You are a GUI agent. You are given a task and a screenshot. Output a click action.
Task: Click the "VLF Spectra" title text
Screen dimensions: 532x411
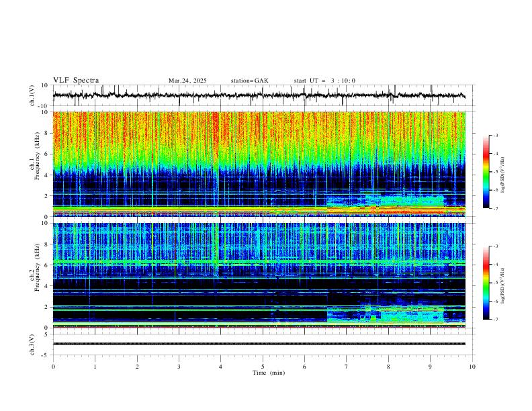point(76,81)
